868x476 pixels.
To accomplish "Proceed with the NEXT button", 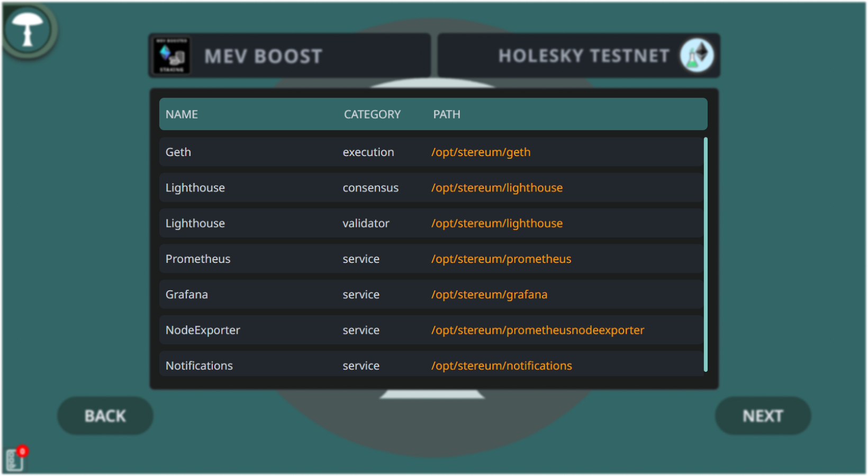I will pos(763,416).
